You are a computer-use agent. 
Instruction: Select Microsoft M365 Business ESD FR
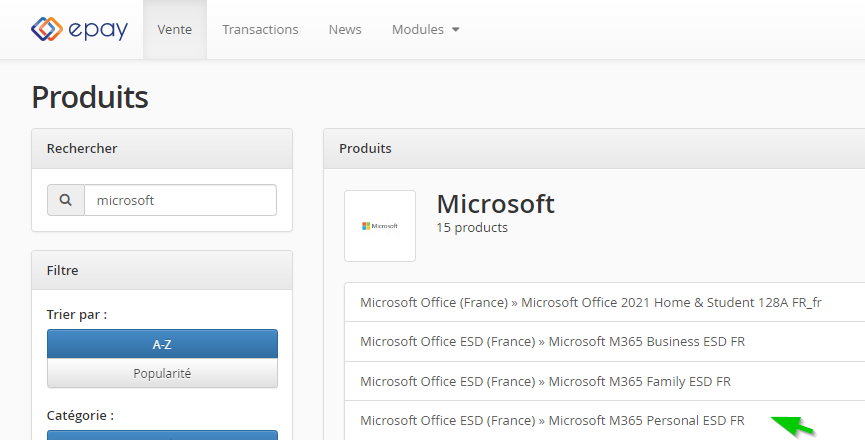click(x=605, y=342)
